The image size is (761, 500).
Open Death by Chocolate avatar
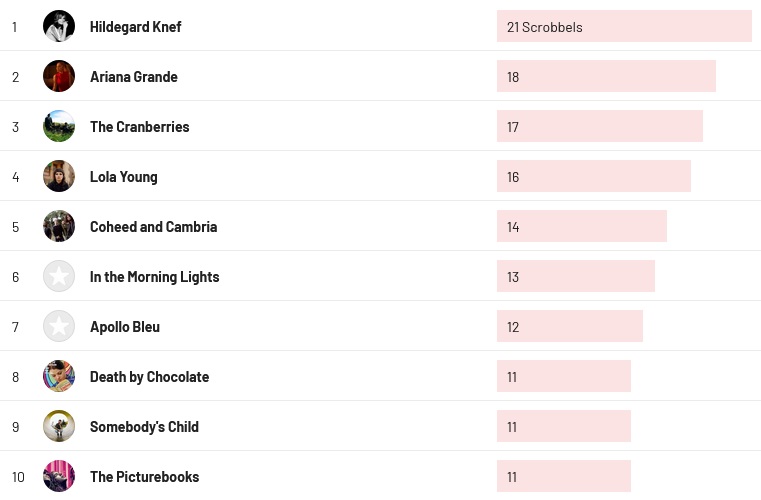[59, 376]
